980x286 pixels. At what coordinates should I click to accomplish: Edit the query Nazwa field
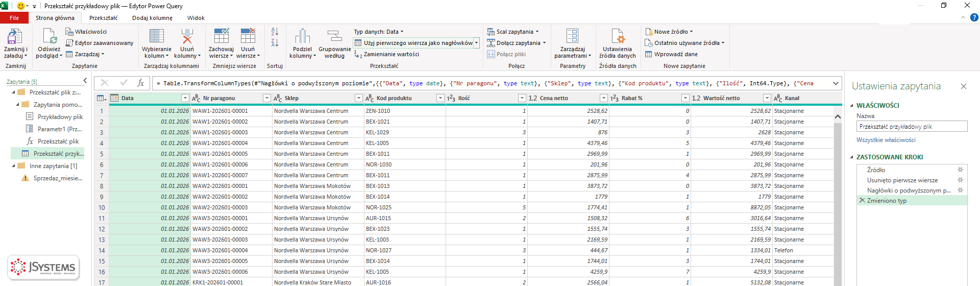pos(912,127)
